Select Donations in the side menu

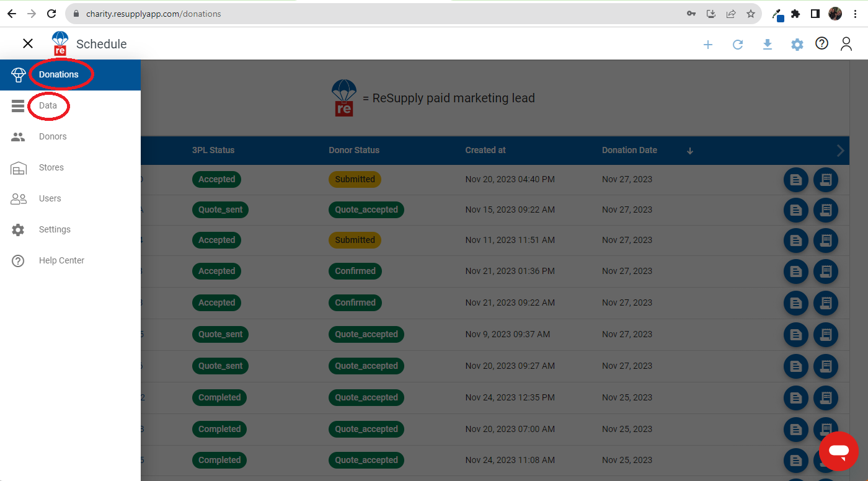point(70,75)
